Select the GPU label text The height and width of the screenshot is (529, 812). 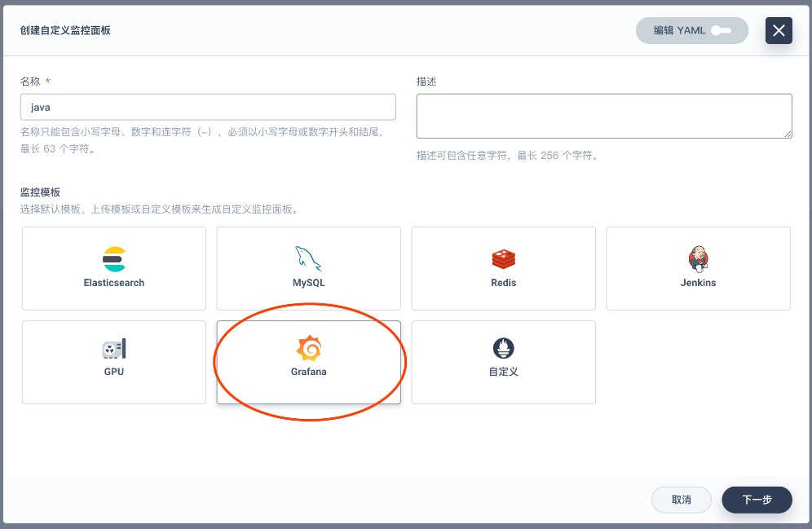click(114, 372)
